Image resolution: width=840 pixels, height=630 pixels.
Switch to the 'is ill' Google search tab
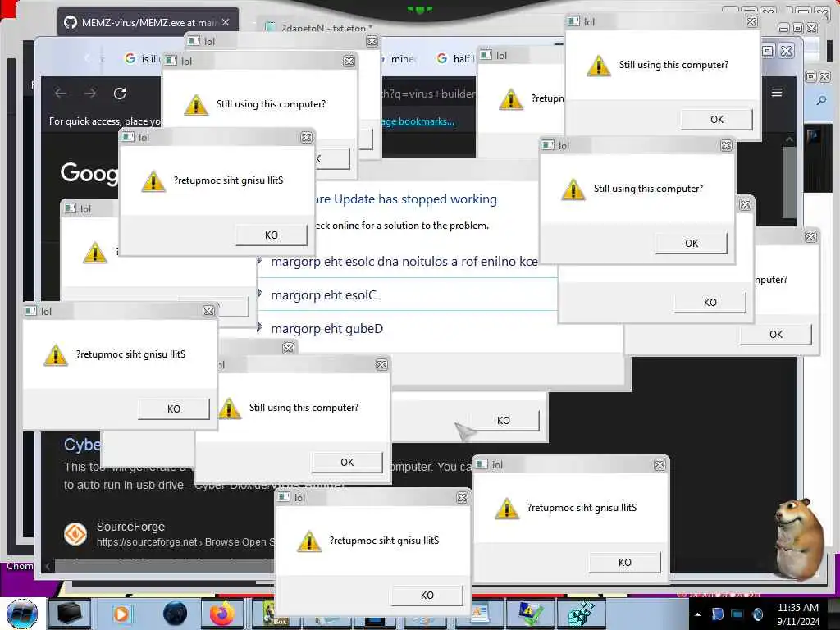point(142,58)
